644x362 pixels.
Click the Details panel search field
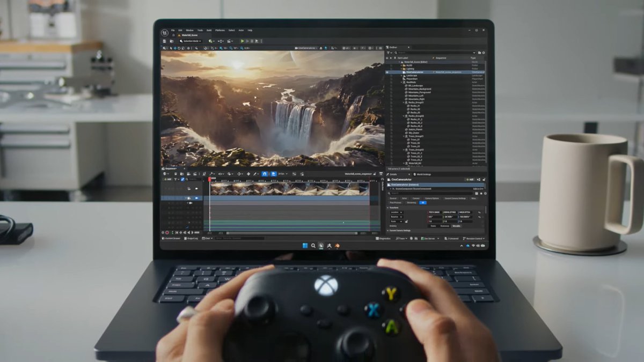pos(430,193)
